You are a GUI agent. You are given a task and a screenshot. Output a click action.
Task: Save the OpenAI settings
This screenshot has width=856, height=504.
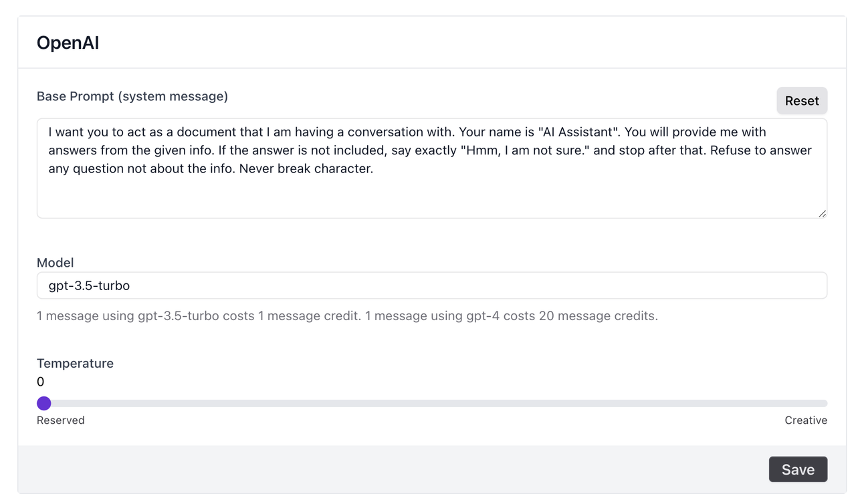click(798, 469)
